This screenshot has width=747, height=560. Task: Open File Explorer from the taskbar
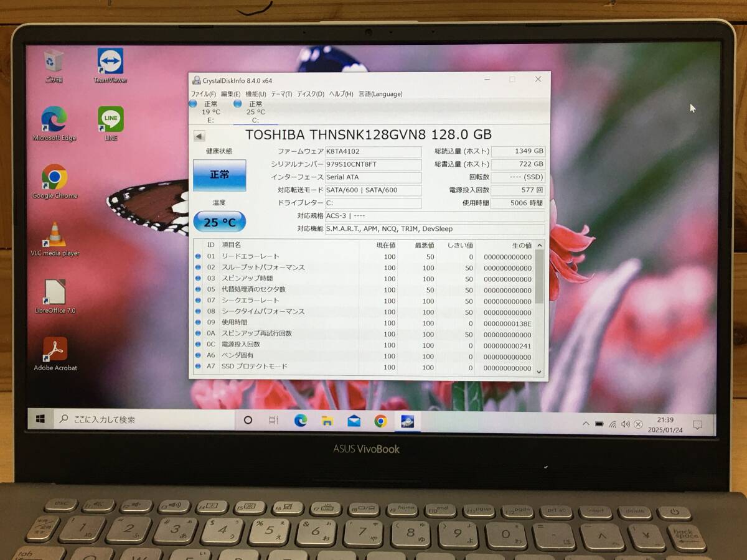(x=327, y=421)
